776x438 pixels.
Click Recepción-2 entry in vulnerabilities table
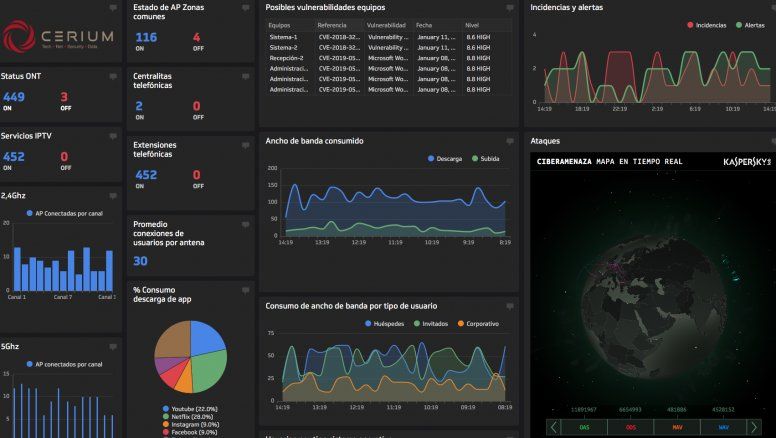pyautogui.click(x=288, y=59)
